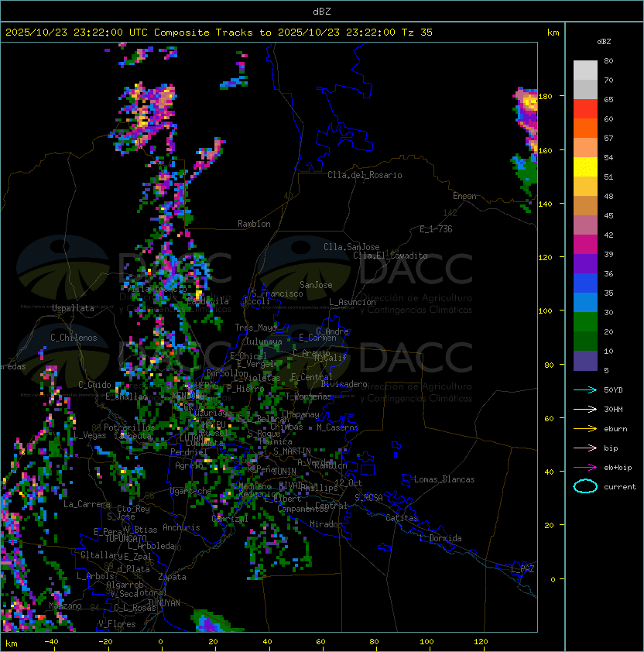The height and width of the screenshot is (652, 644).
Task: Select the magenta 39-42 dBZ swatch
Action: point(585,245)
